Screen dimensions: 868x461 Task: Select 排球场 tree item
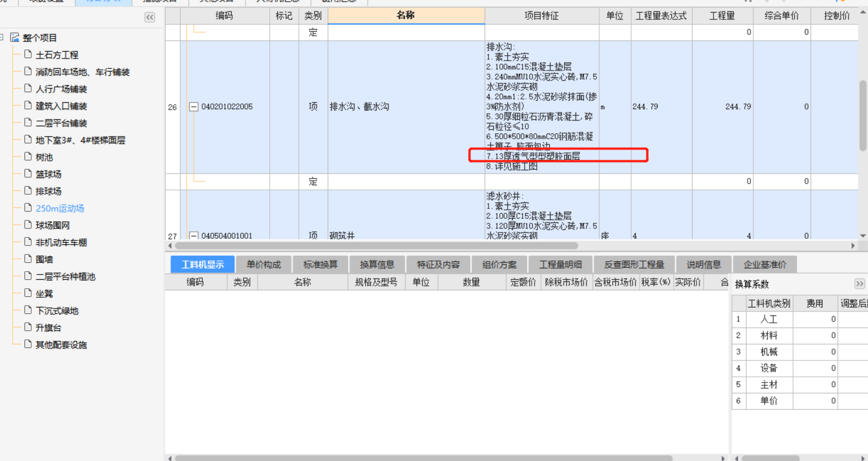pos(48,191)
